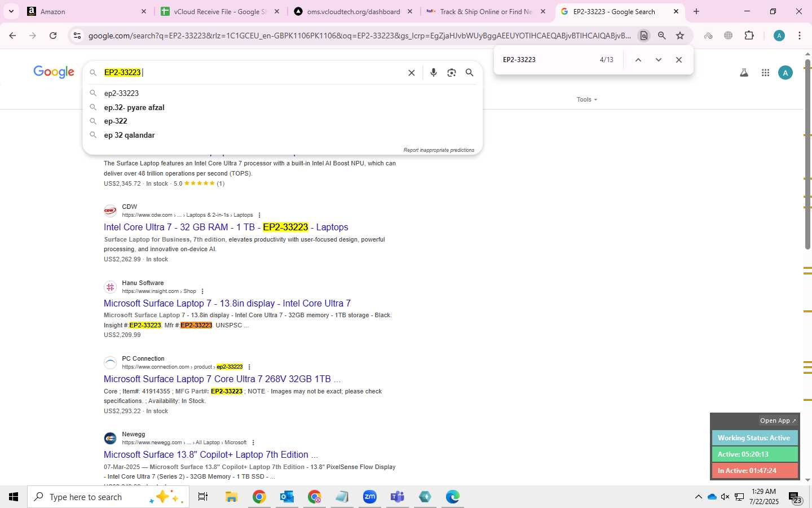Open the tab search dropdown arrow
This screenshot has height=508, width=812.
11,11
